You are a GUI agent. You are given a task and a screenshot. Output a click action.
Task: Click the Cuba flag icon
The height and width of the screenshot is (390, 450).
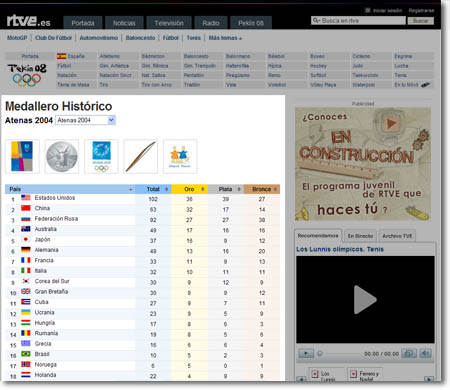coord(26,302)
